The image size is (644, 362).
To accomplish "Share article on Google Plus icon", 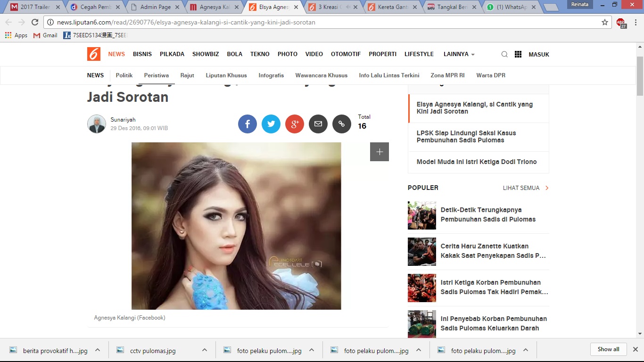I will (295, 124).
